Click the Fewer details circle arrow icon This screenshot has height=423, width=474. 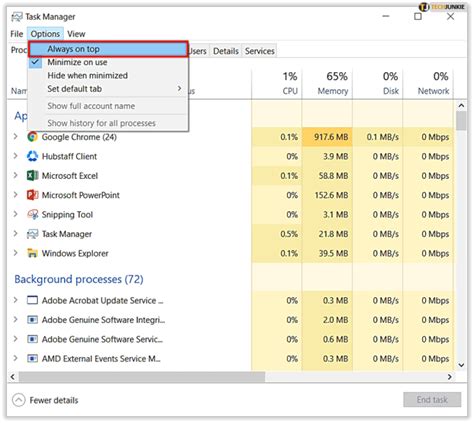[19, 400]
